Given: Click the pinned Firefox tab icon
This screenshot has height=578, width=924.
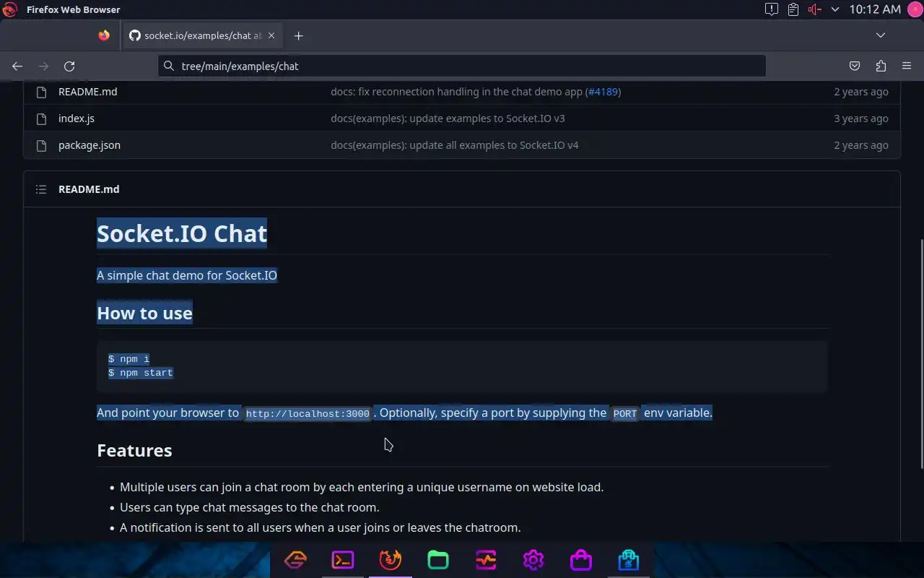Looking at the screenshot, I should [x=104, y=35].
